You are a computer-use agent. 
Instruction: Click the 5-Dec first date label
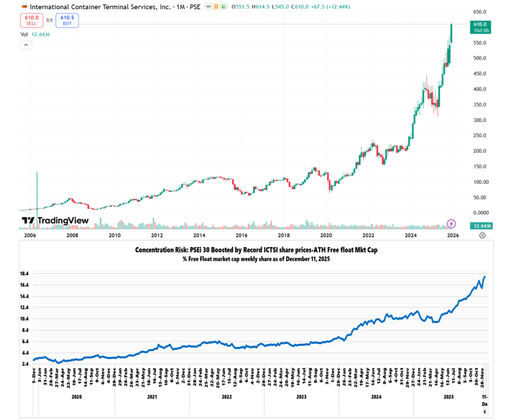34,375
